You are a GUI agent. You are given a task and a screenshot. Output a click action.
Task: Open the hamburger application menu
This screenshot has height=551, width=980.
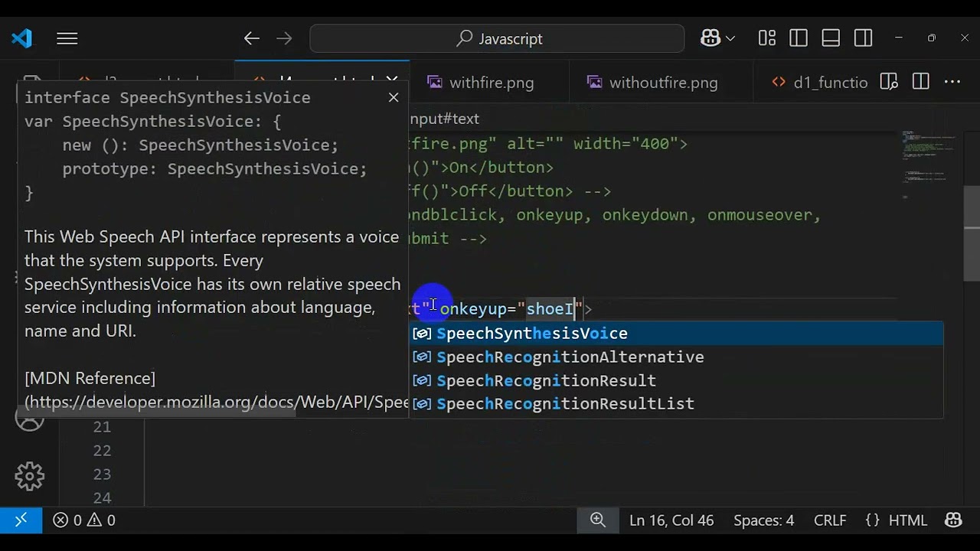67,38
